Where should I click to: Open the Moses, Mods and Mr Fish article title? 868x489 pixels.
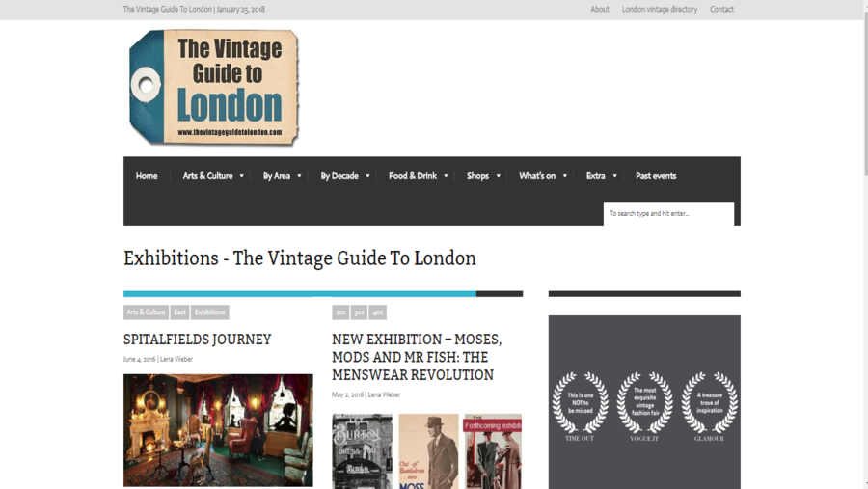click(417, 357)
